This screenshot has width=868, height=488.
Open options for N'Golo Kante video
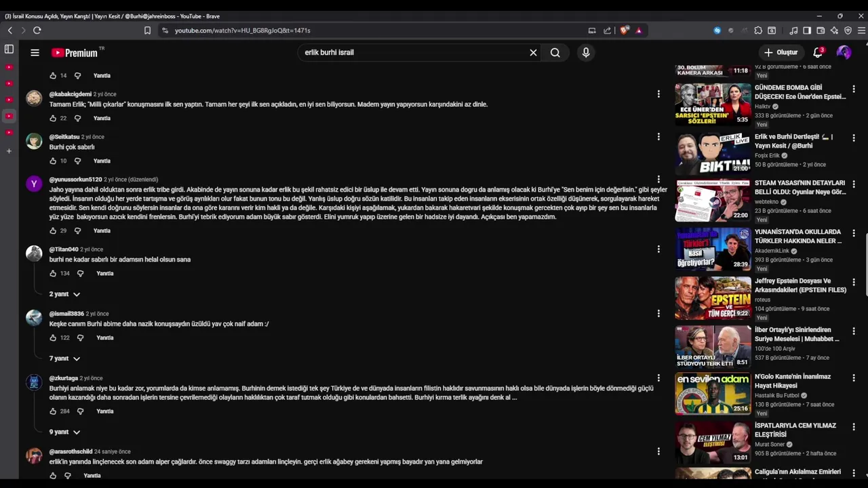(853, 378)
